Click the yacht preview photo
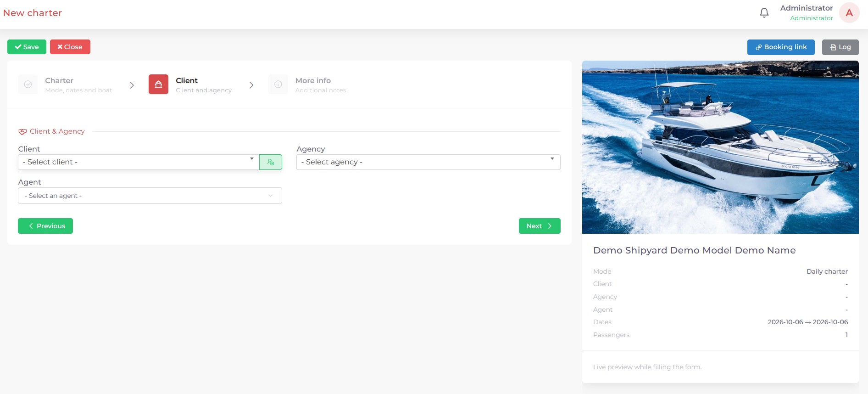 [x=720, y=147]
